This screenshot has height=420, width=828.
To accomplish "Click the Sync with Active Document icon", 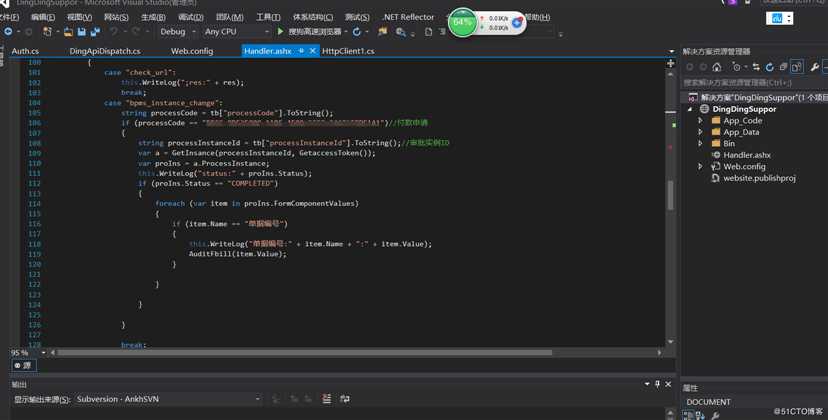I will coord(756,67).
